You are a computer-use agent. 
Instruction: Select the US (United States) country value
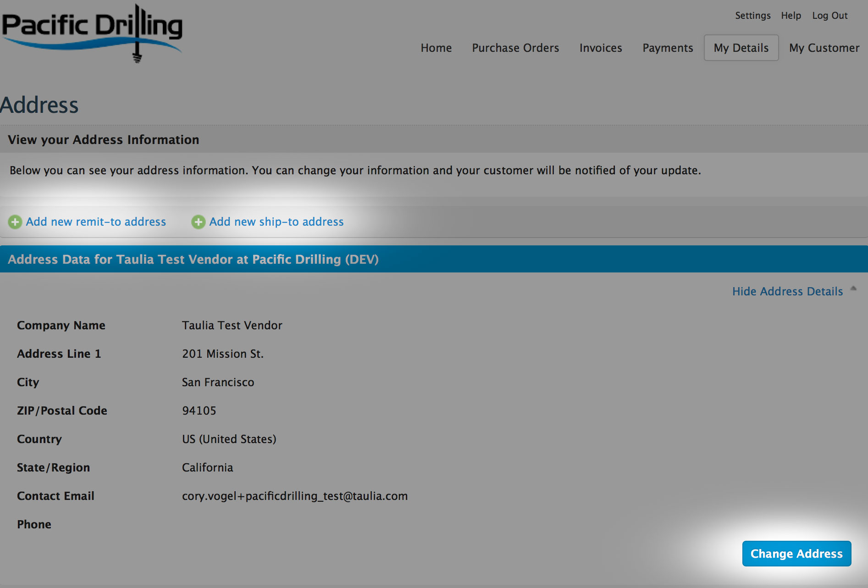[229, 439]
